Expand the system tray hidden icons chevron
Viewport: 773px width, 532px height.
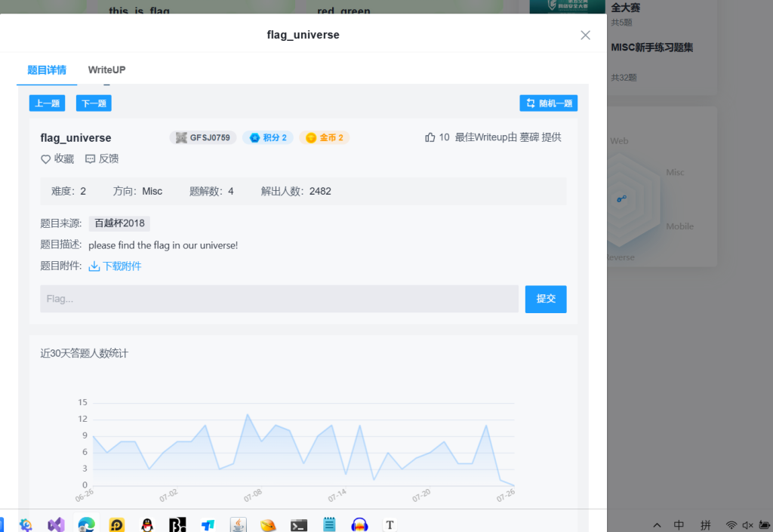point(657,525)
